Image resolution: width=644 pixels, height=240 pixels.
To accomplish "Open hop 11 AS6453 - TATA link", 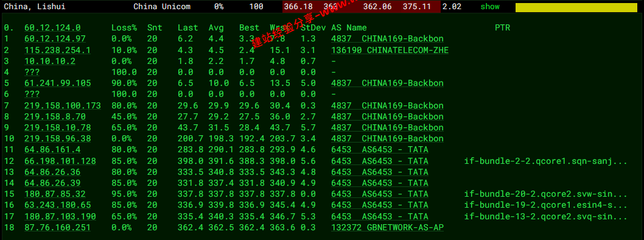I will pyautogui.click(x=379, y=150).
